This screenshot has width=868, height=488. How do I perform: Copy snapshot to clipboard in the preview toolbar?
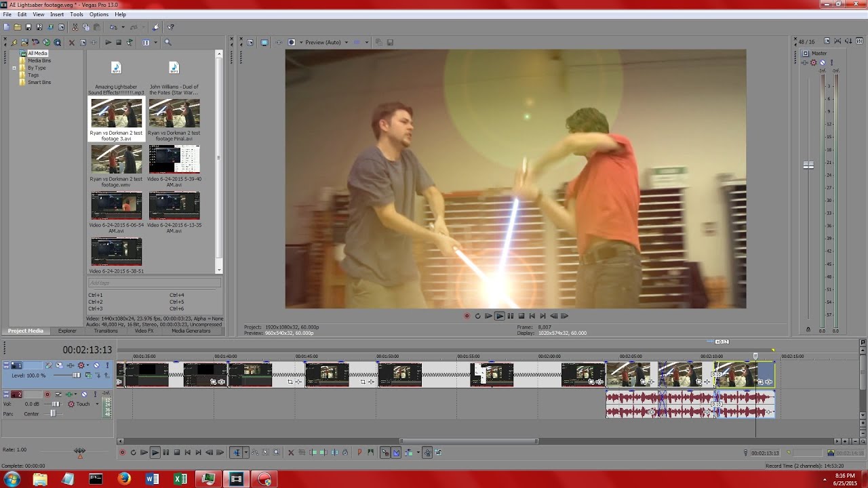tap(379, 42)
